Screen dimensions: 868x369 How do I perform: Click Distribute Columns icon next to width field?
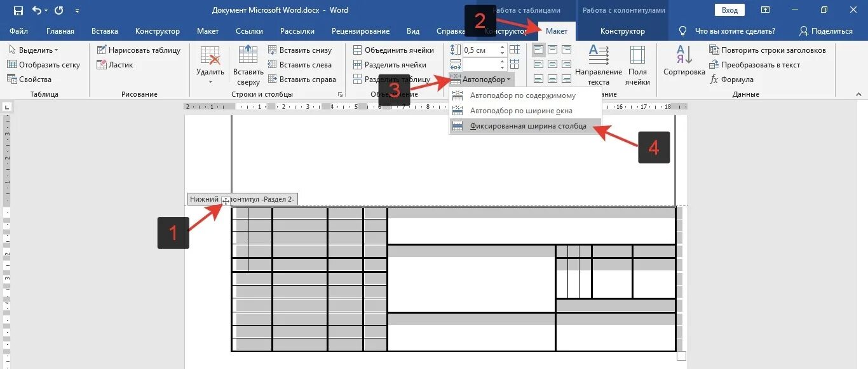[515, 64]
